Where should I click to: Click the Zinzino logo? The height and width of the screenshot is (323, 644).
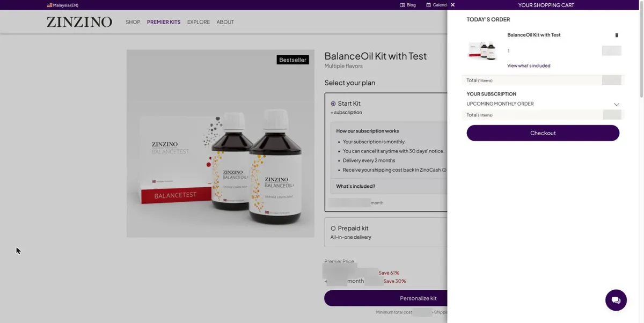[79, 22]
